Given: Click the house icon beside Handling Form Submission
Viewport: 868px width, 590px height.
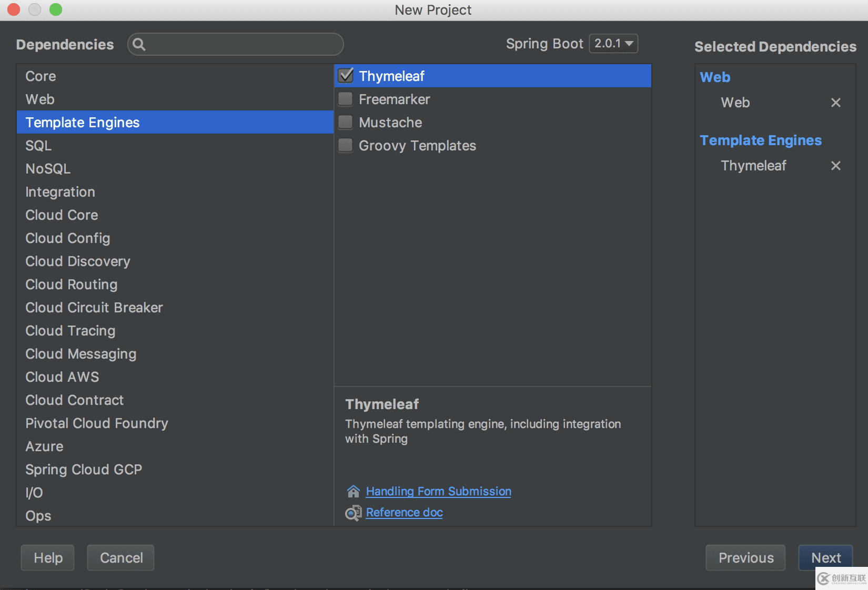Looking at the screenshot, I should [x=354, y=491].
